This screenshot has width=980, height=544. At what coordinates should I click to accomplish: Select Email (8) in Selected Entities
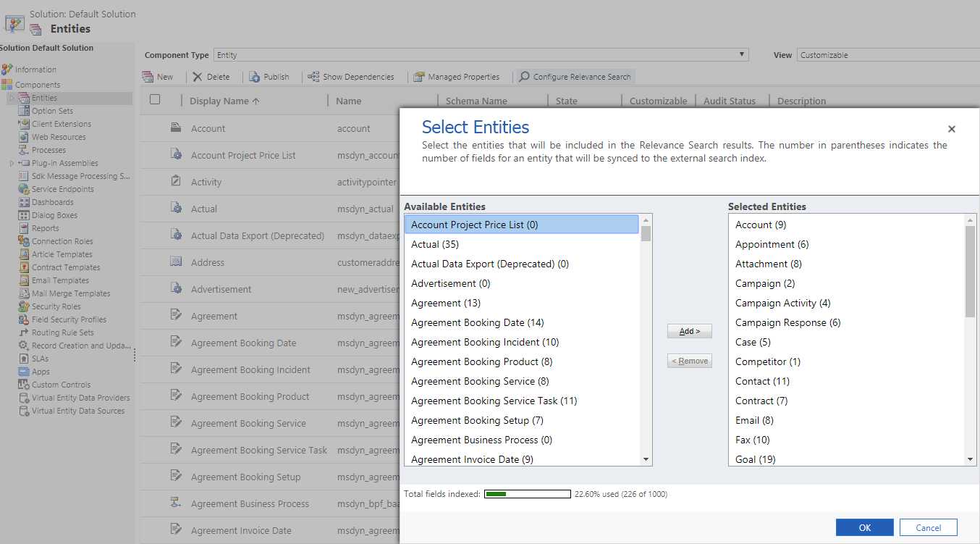pos(847,420)
